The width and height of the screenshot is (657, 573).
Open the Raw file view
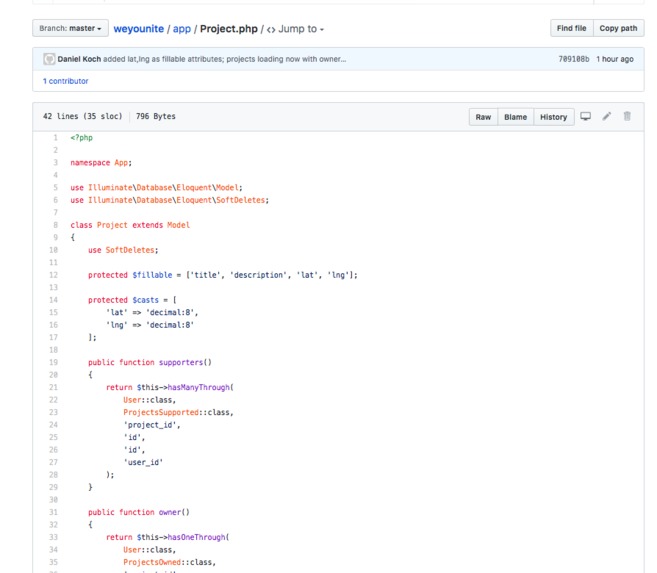pyautogui.click(x=483, y=117)
